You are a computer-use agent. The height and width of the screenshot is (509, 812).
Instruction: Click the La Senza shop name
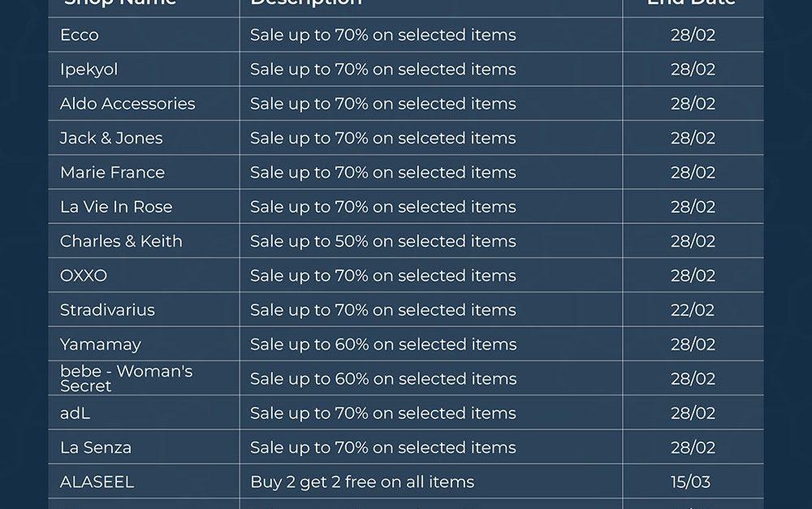tap(96, 447)
